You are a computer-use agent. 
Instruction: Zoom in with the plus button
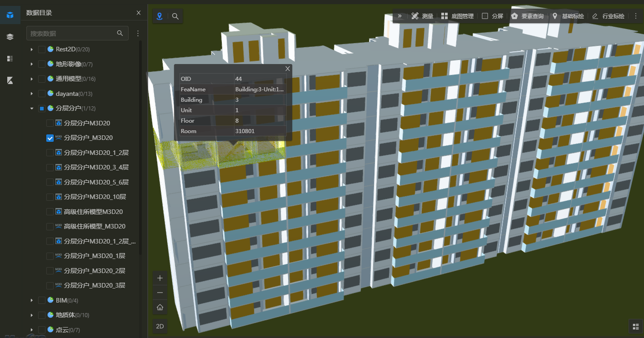click(160, 278)
